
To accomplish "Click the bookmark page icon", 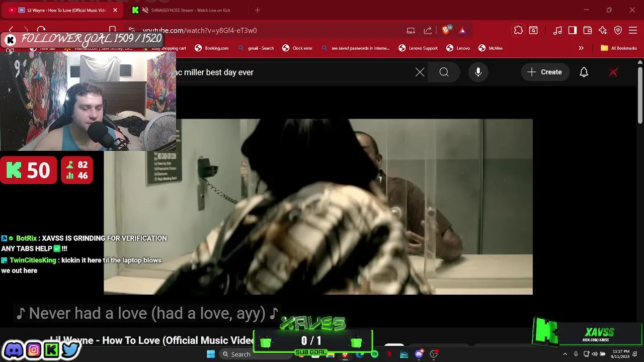I will [x=113, y=30].
